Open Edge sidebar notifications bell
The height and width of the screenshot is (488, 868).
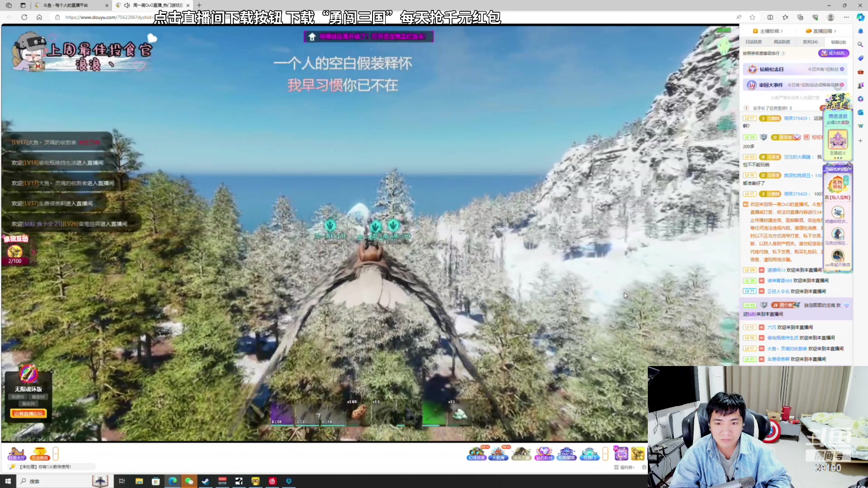pyautogui.click(x=860, y=31)
